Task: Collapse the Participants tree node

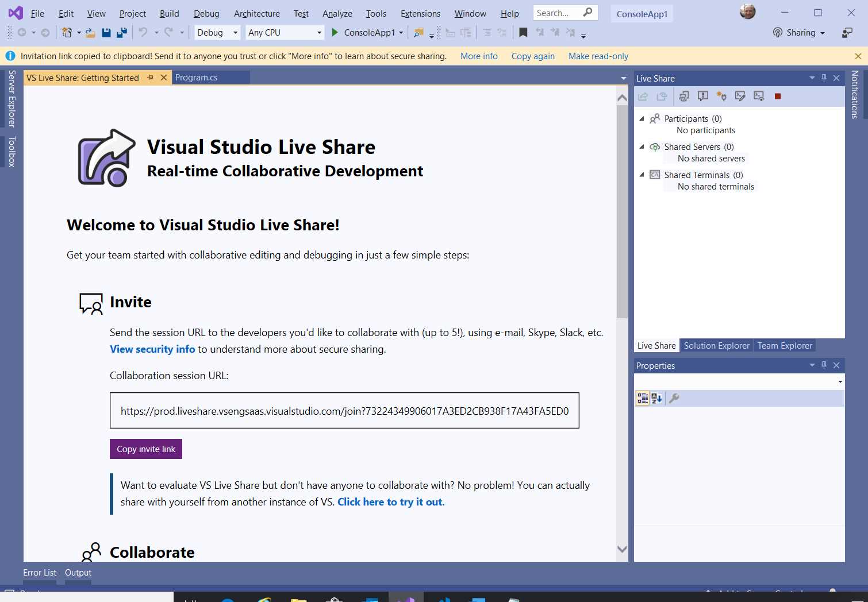Action: coord(642,118)
